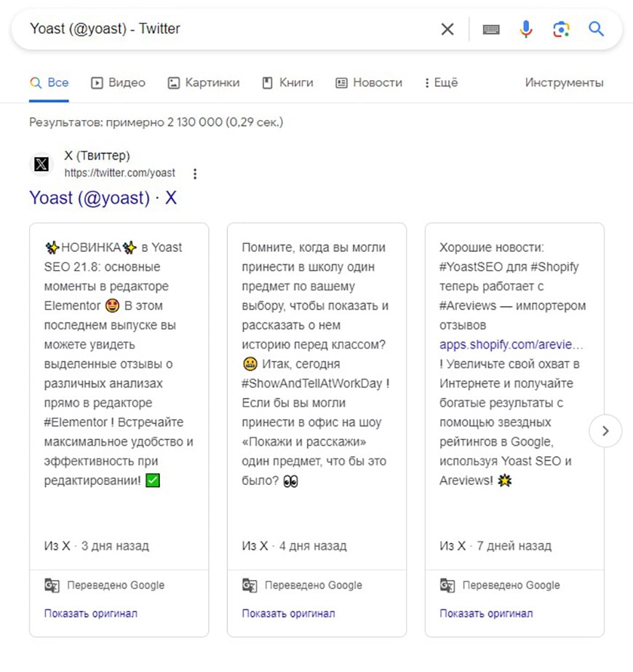Image resolution: width=633 pixels, height=672 pixels.
Task: Submit the search with the magnifier icon
Action: point(596,29)
